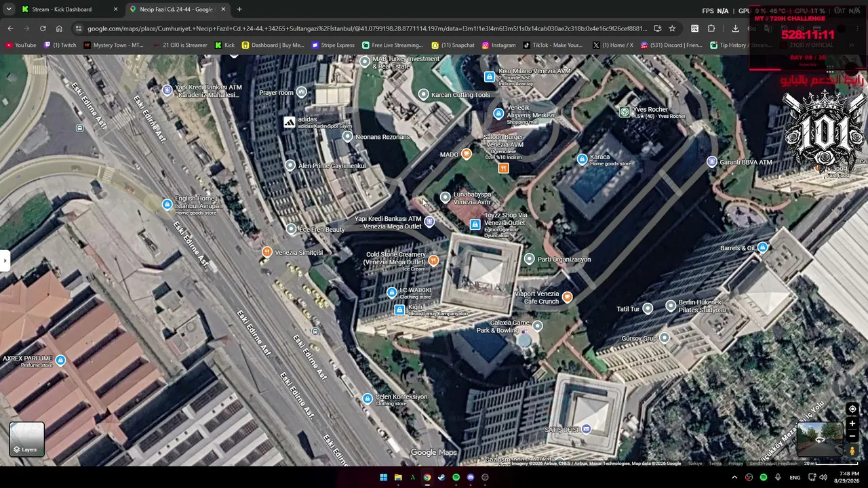
Task: Expand the collapsed side panel
Action: pos(5,260)
